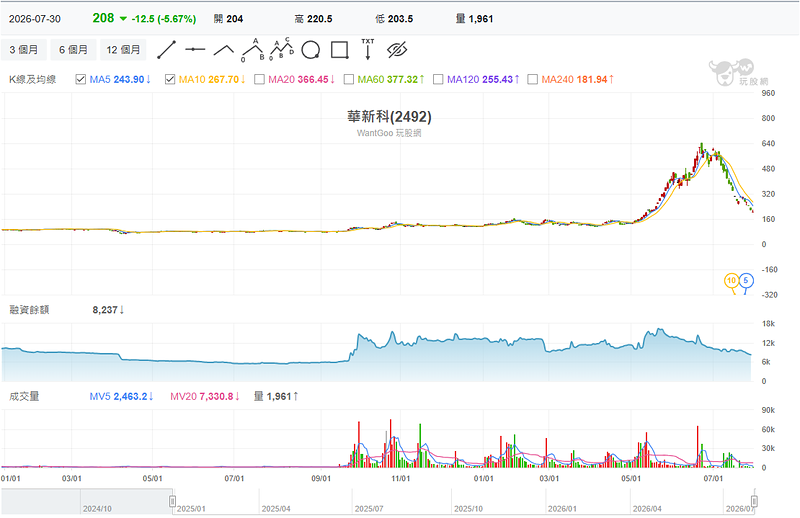Click the blue MA5 marker flag
Image resolution: width=800 pixels, height=518 pixels.
coord(746,282)
